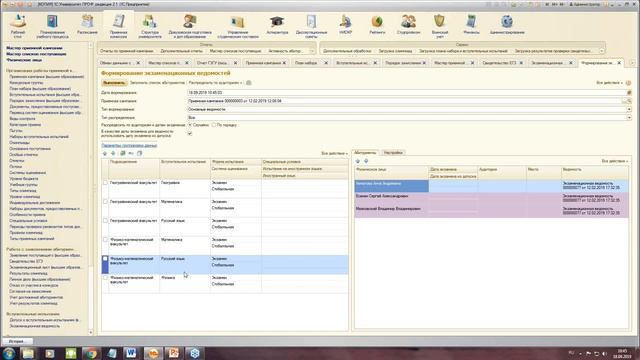Click the Выполнить button
The width and height of the screenshot is (640, 360).
click(114, 83)
